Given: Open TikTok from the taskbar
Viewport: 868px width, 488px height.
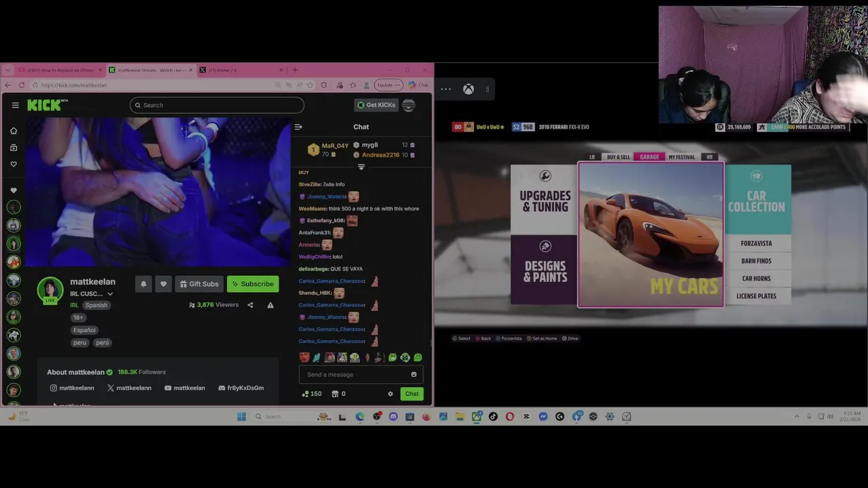Looking at the screenshot, I should (x=493, y=416).
